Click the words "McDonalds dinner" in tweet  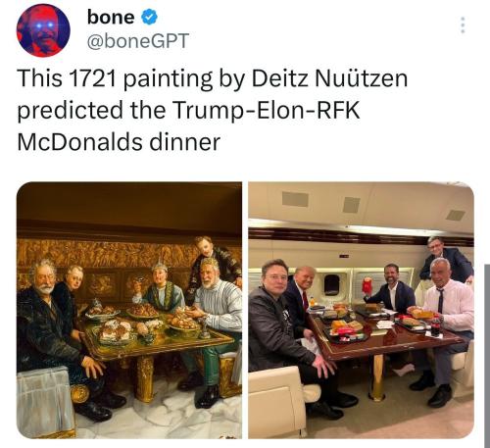119,142
